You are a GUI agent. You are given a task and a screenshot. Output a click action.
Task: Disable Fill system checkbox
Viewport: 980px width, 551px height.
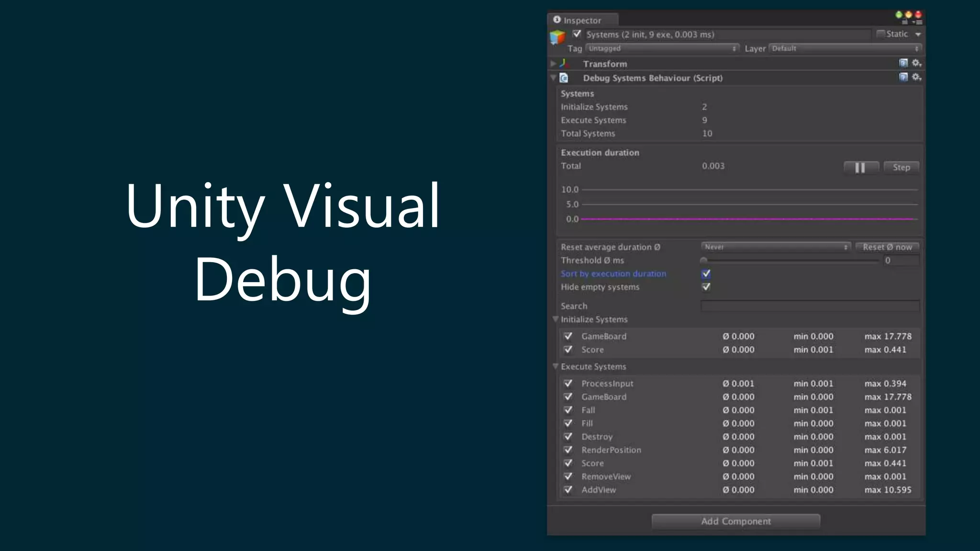[568, 423]
